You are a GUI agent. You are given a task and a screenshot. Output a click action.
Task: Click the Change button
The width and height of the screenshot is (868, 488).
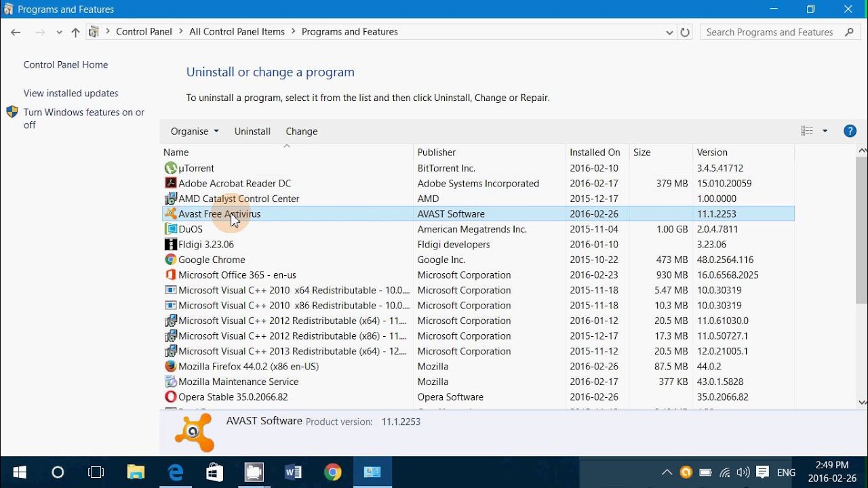click(x=302, y=131)
